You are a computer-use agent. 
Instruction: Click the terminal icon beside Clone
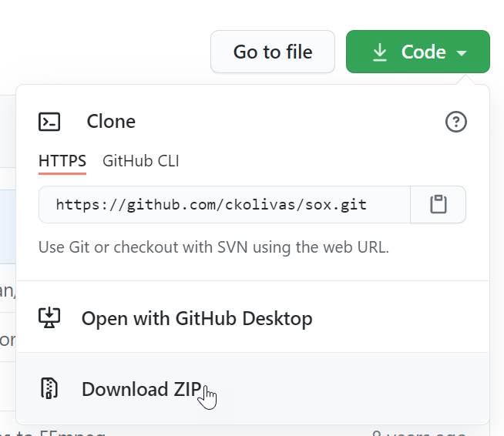(x=49, y=122)
